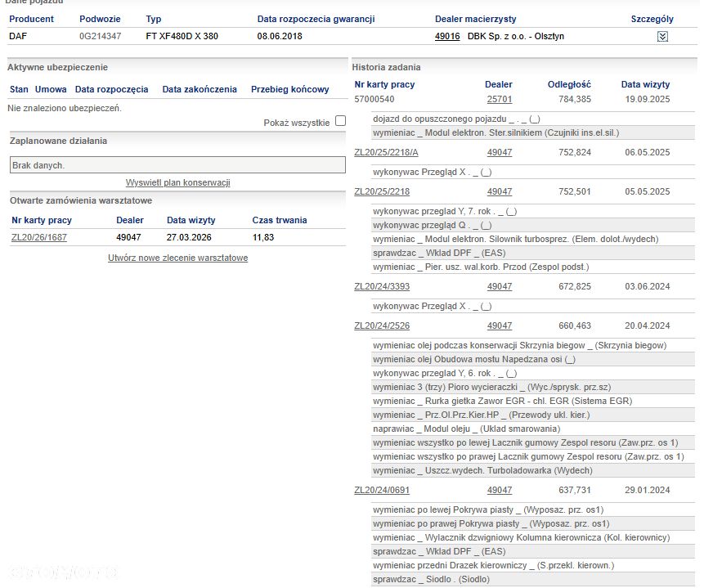704x588 pixels.
Task: Click Utwórz nowe zlecenie warsztatowe link
Action: pyautogui.click(x=177, y=258)
